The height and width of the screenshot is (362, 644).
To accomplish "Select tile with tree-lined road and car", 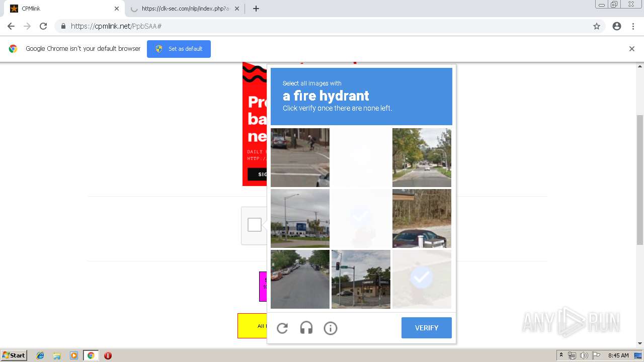I will 422,157.
